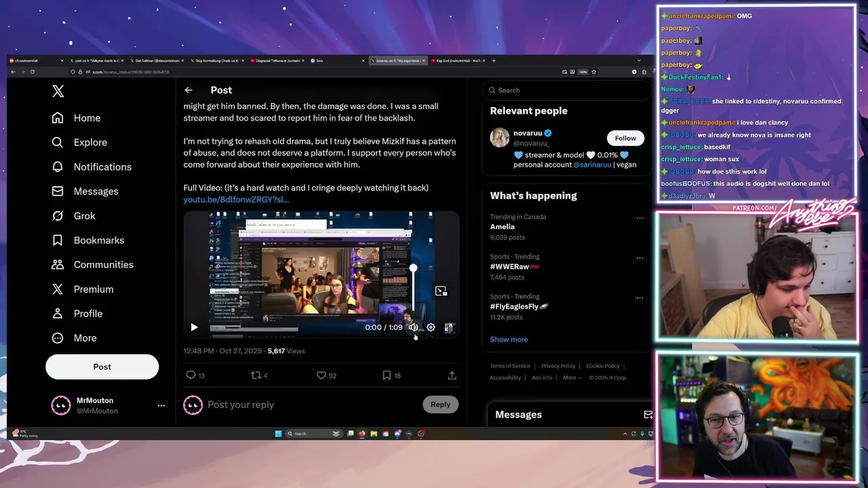Open a new browser tab
The image size is (868, 488).
click(494, 60)
